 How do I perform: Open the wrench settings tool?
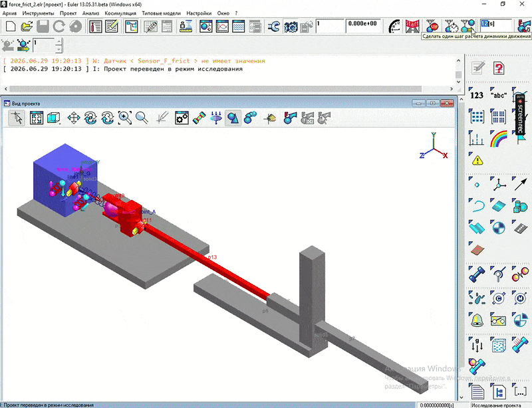(x=273, y=26)
